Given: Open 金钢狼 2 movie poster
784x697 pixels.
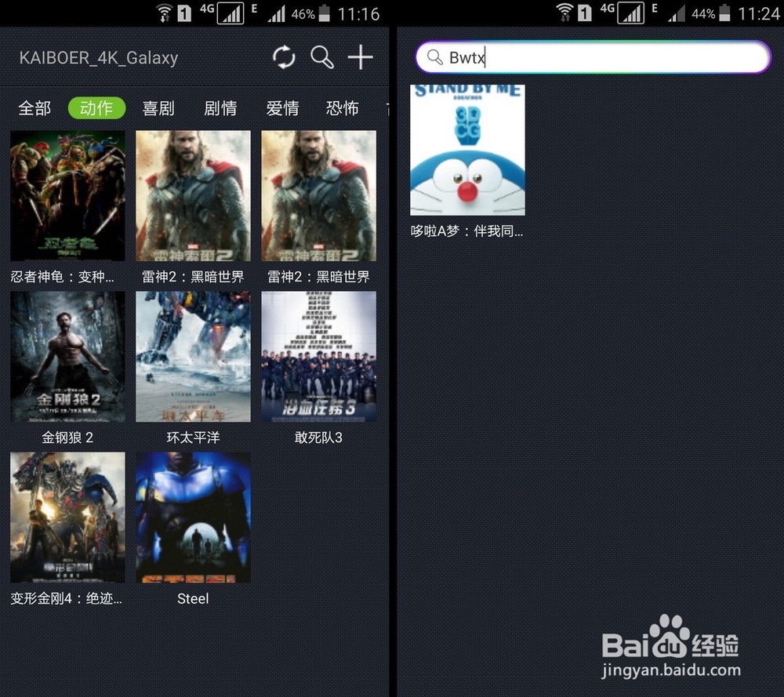Looking at the screenshot, I should coord(67,357).
